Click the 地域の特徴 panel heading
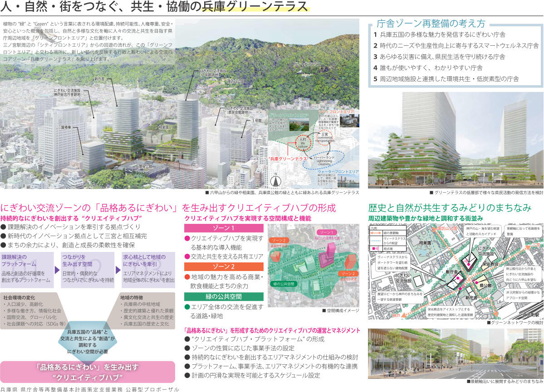Screen dimensions: 544x392 (132, 298)
